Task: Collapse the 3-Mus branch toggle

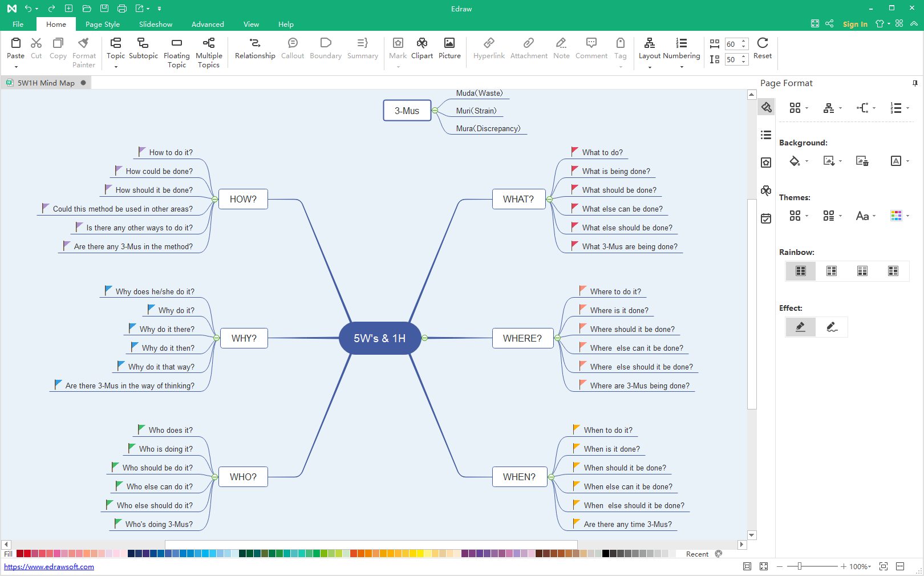Action: pos(435,111)
